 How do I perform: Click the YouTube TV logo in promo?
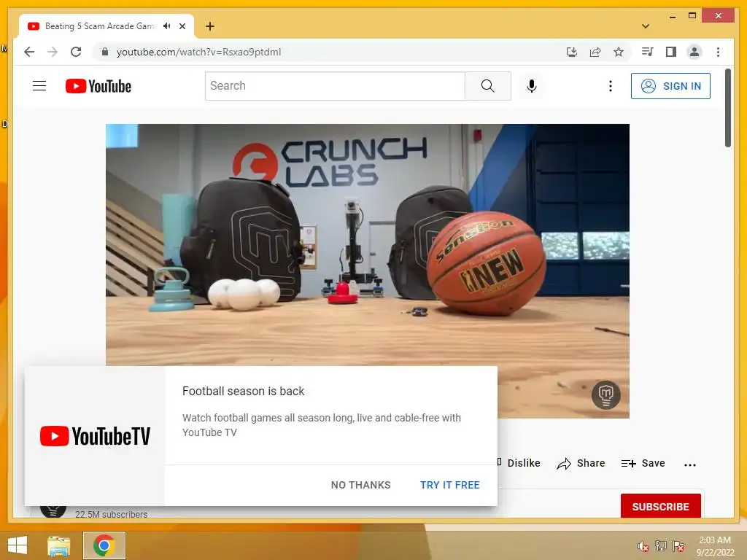coord(95,436)
